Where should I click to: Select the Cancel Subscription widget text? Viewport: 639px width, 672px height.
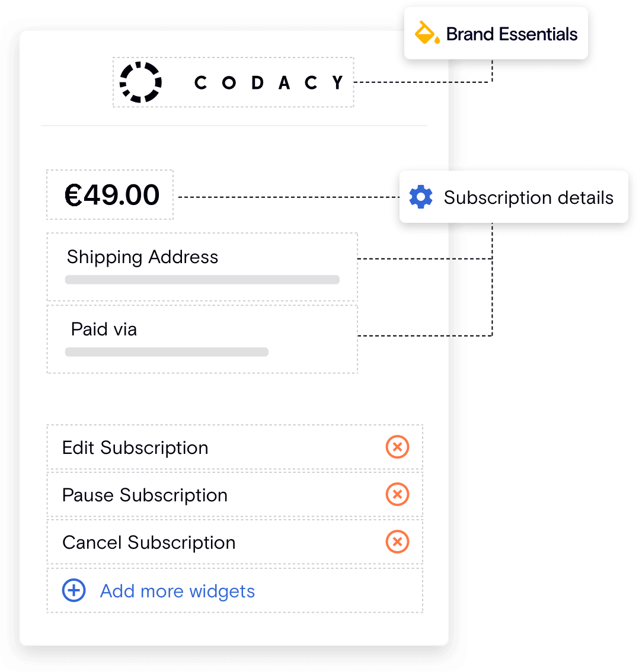[x=149, y=542]
